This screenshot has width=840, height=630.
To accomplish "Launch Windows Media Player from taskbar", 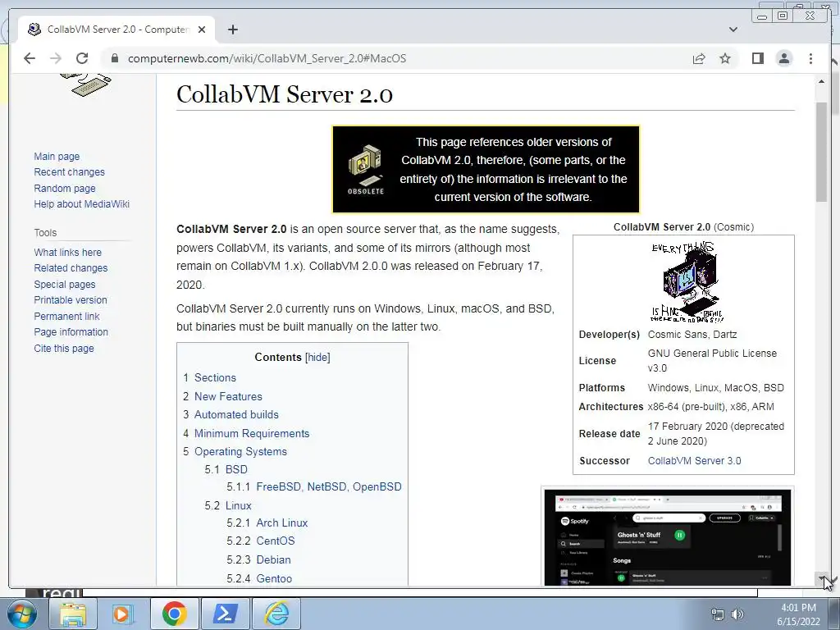I will (123, 614).
